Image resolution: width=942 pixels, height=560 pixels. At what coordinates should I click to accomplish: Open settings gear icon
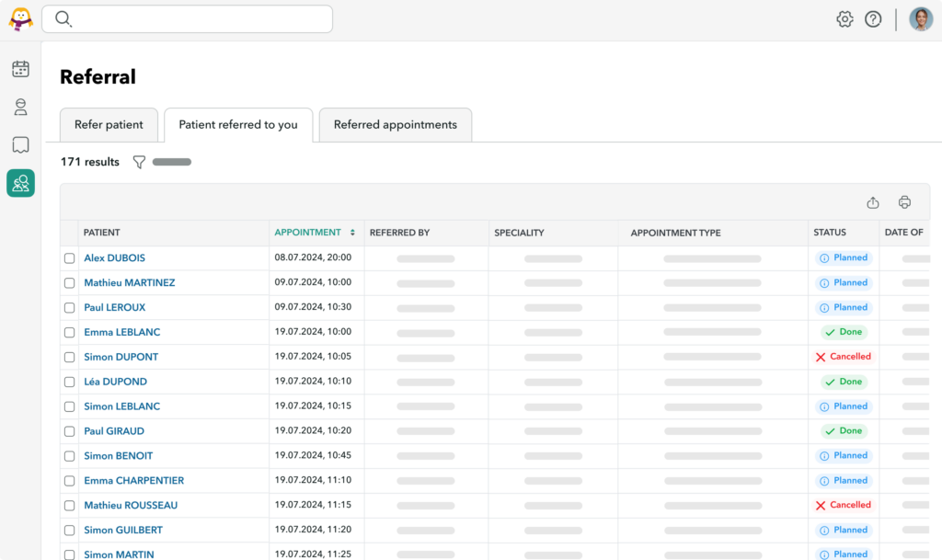pos(844,19)
